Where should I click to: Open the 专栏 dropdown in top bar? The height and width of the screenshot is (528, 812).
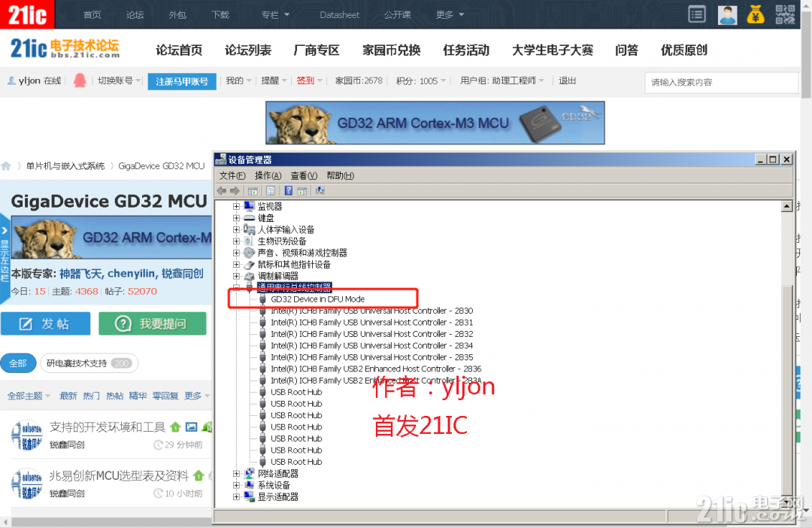[275, 14]
